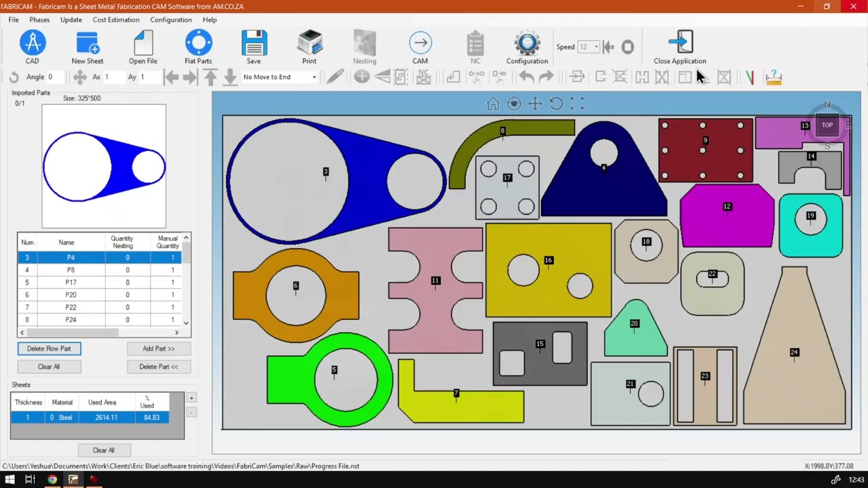
Task: Open the Speed dropdown
Action: pos(595,47)
